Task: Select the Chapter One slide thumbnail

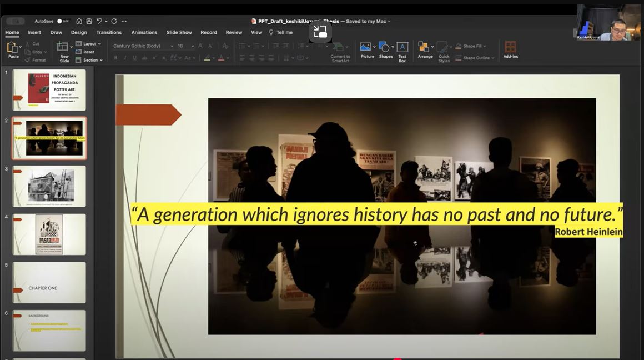Action: point(49,282)
